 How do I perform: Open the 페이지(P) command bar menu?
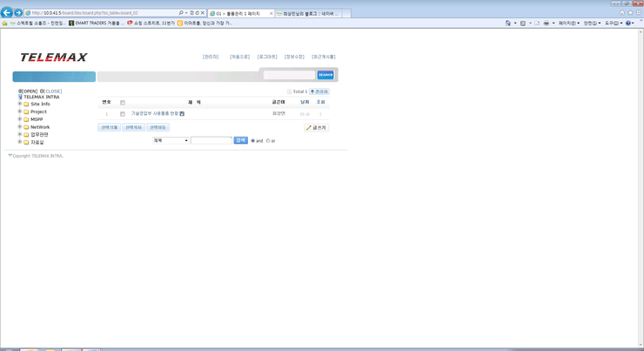pos(569,24)
